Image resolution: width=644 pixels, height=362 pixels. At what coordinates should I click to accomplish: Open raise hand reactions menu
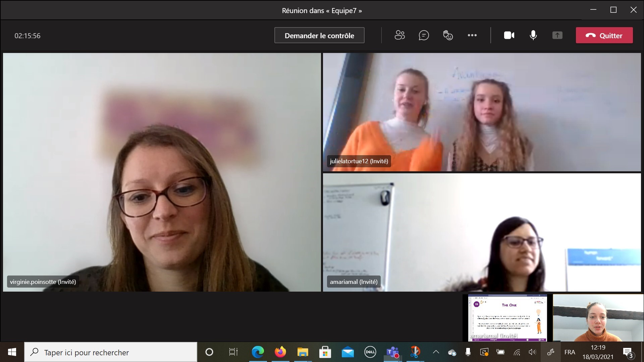coord(448,35)
